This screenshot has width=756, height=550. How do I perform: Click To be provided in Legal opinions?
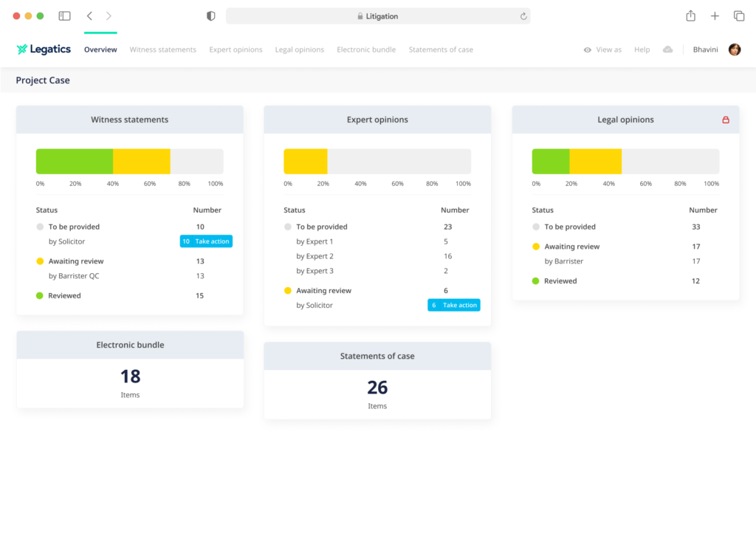(570, 227)
